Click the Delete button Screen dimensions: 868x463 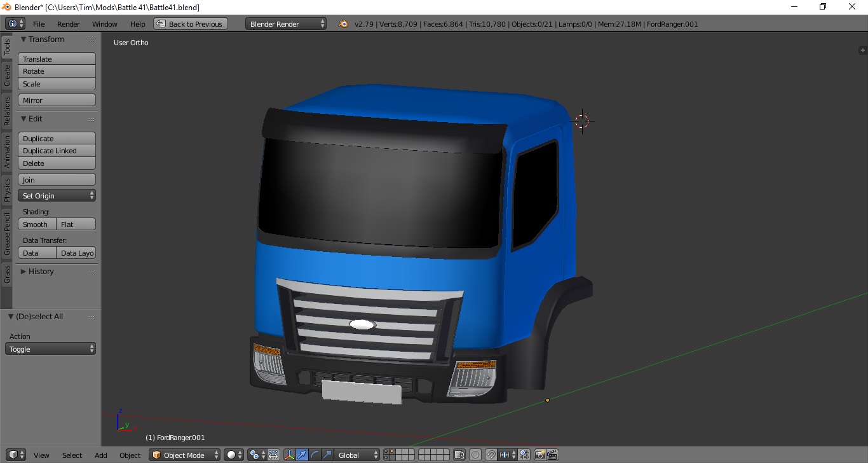coord(57,163)
